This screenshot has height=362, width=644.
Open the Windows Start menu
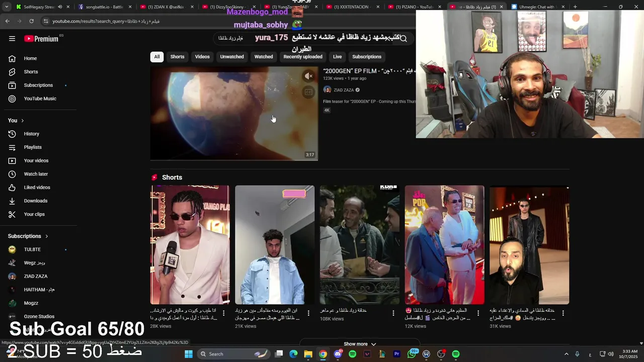(x=189, y=354)
